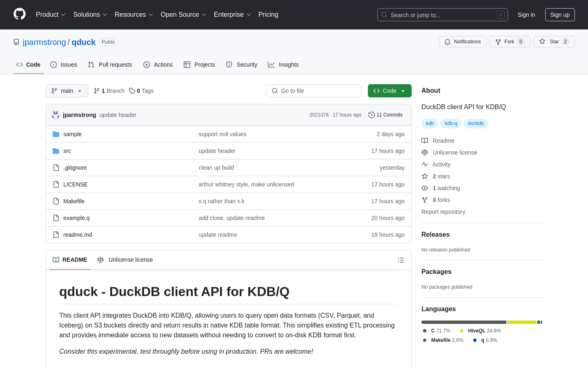Click the Report repository link
588x368 pixels.
point(443,212)
